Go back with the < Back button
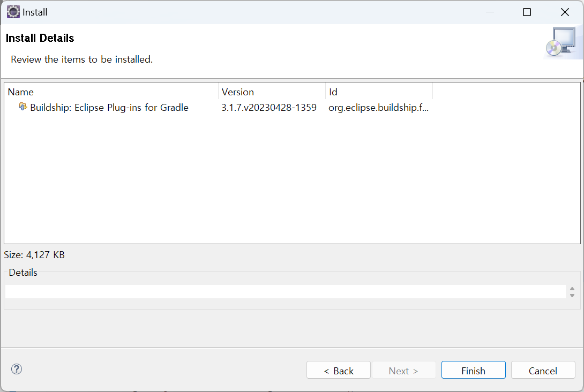This screenshot has height=392, width=584. point(338,371)
